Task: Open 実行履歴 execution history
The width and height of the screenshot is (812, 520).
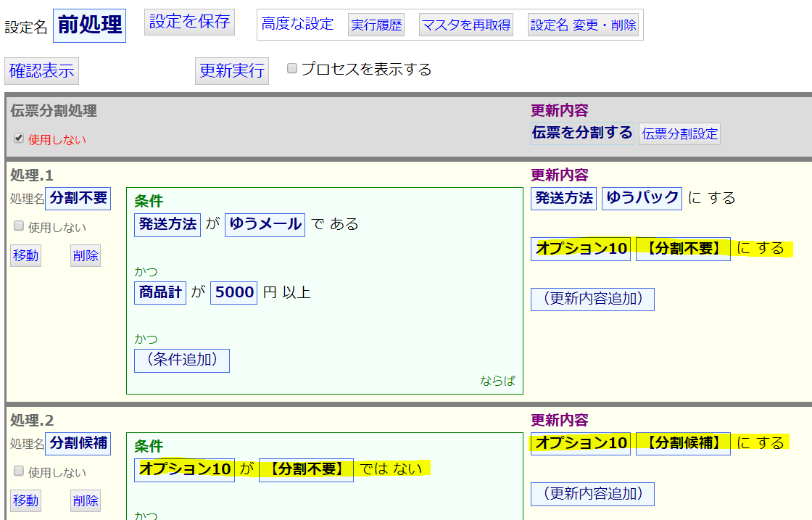Action: tap(376, 25)
